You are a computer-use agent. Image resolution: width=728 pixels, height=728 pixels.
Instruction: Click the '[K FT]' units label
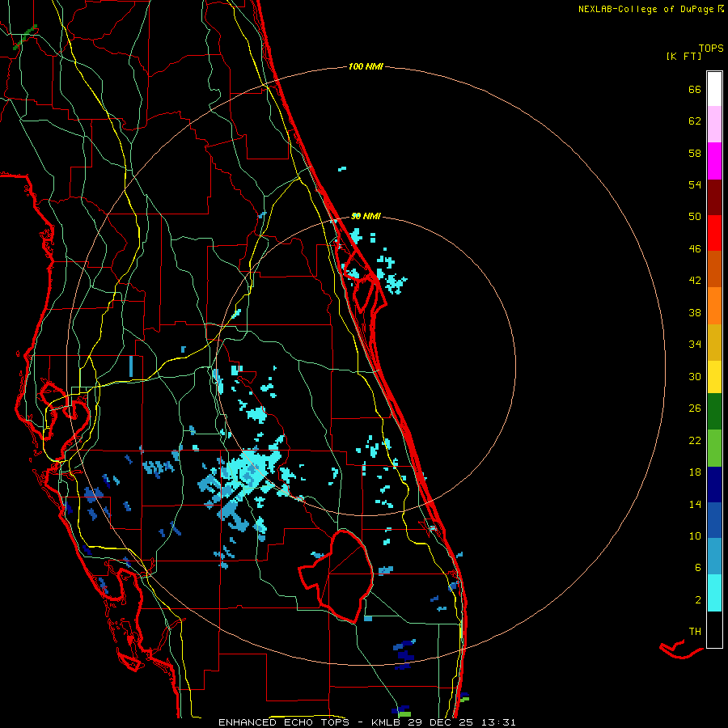pyautogui.click(x=684, y=56)
